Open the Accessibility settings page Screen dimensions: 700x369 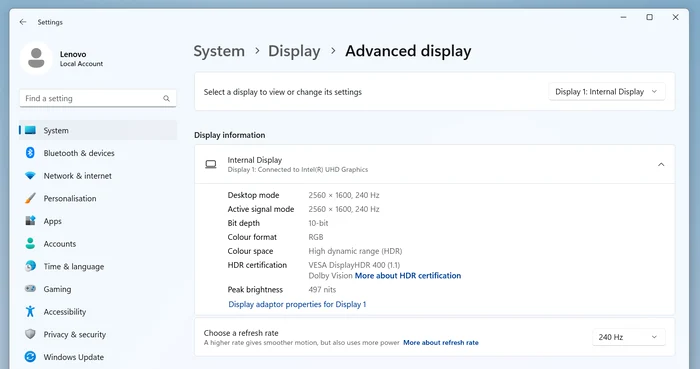tap(98, 311)
